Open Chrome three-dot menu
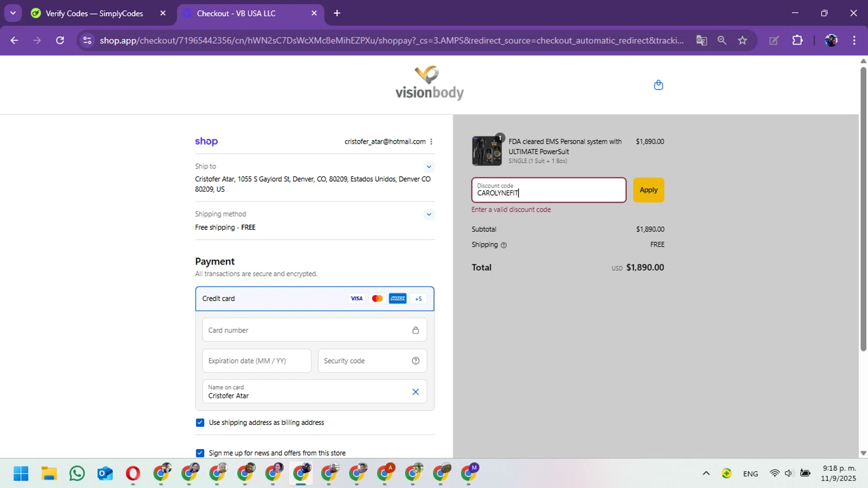 click(x=854, y=41)
